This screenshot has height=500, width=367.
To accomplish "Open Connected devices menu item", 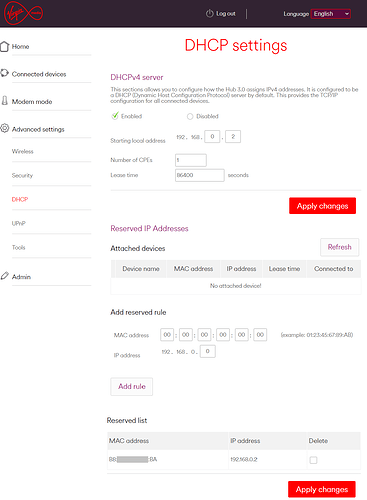I will click(39, 74).
